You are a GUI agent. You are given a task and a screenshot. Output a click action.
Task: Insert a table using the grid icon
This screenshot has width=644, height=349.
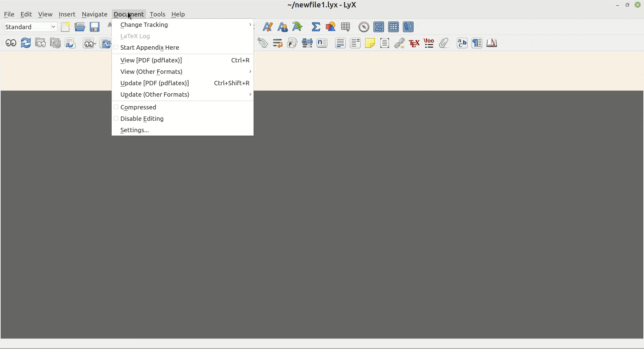click(x=345, y=27)
